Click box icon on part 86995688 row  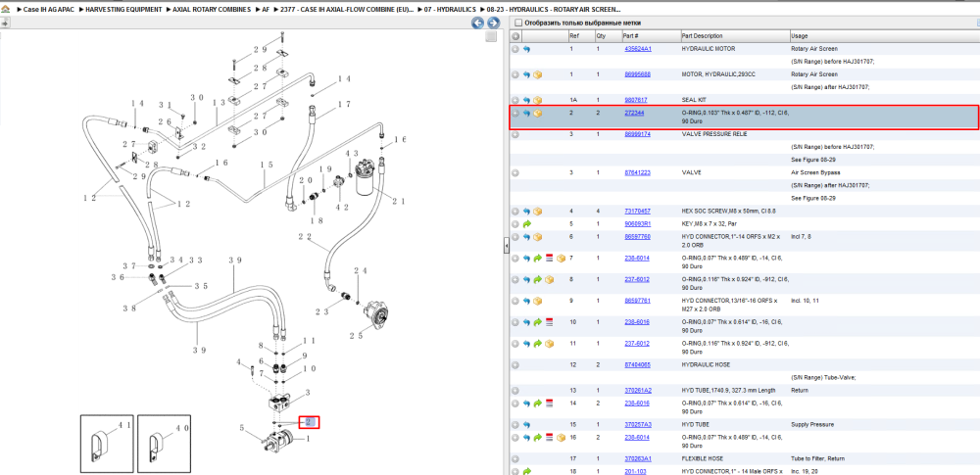point(537,74)
